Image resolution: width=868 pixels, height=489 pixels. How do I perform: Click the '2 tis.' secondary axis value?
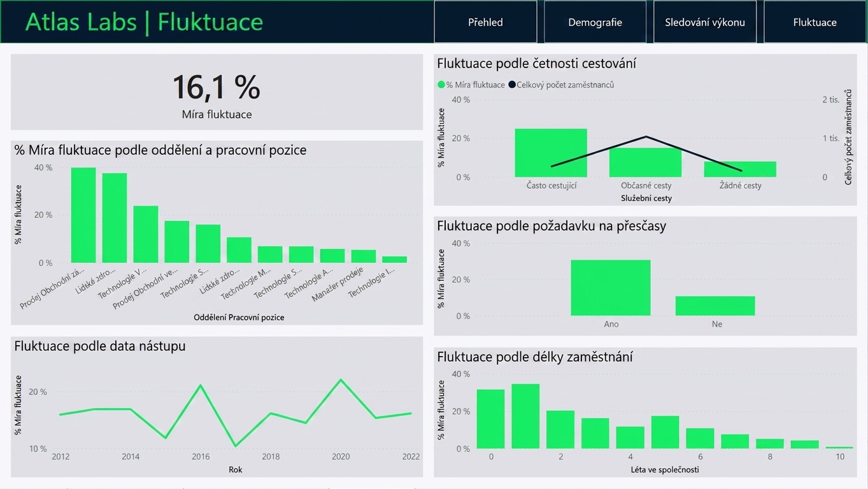pos(830,99)
